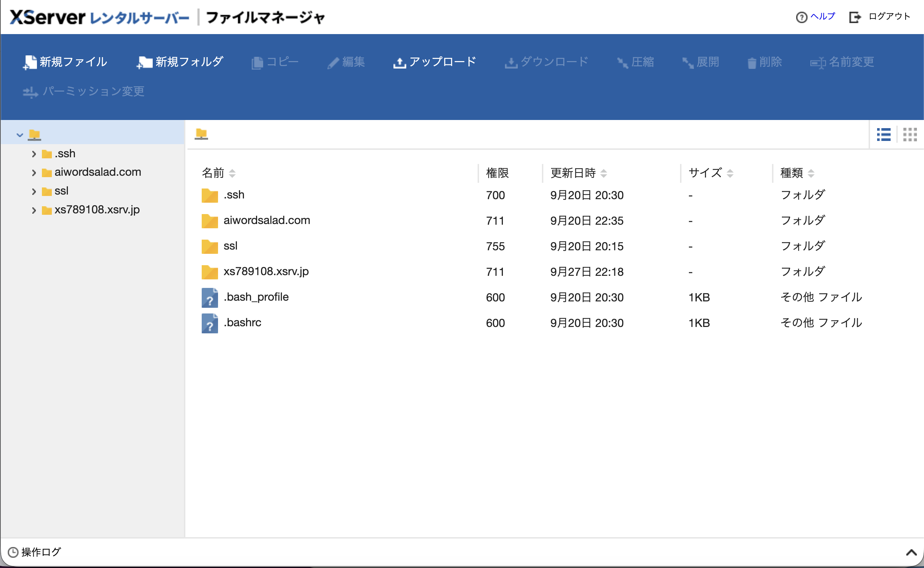Select .ssh in the sidebar tree

click(65, 154)
